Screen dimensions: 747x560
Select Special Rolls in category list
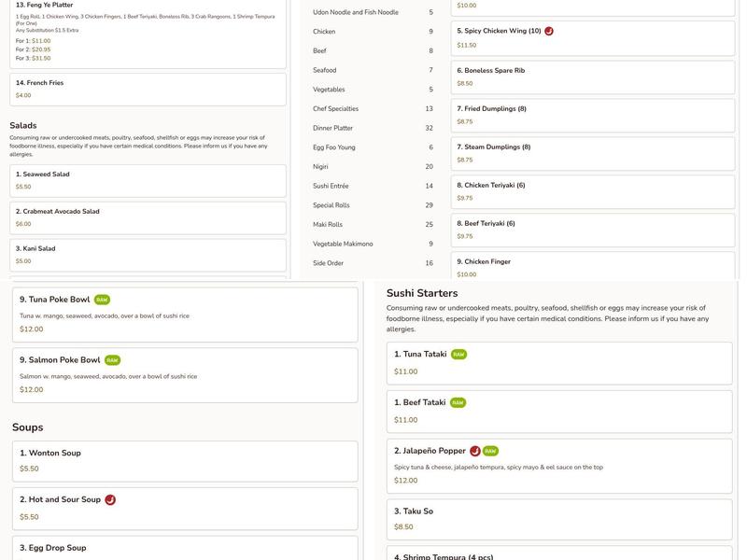(331, 205)
